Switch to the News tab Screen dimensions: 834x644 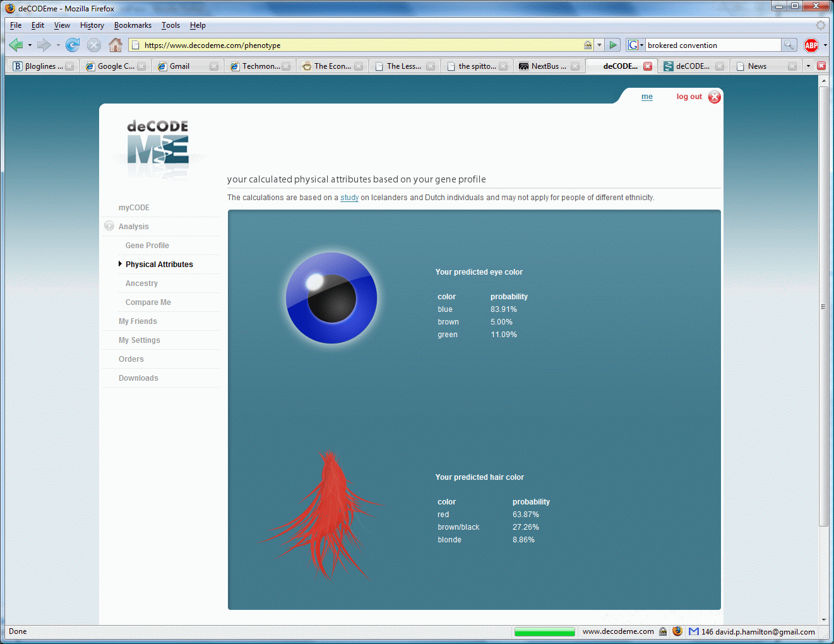click(766, 66)
